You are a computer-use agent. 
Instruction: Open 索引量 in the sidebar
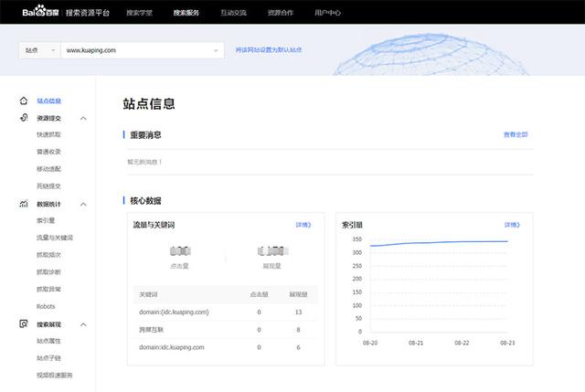click(46, 220)
